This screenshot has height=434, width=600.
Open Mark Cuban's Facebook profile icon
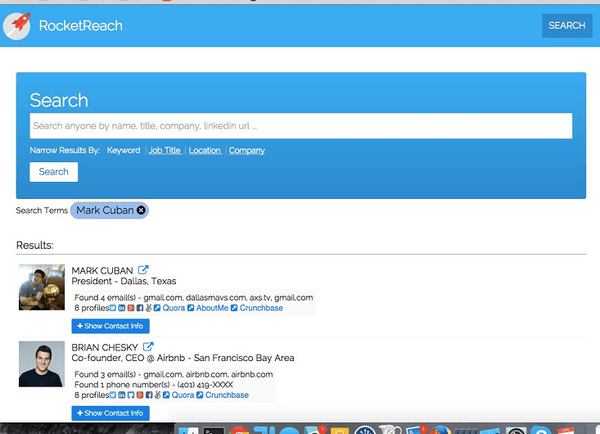pyautogui.click(x=140, y=308)
